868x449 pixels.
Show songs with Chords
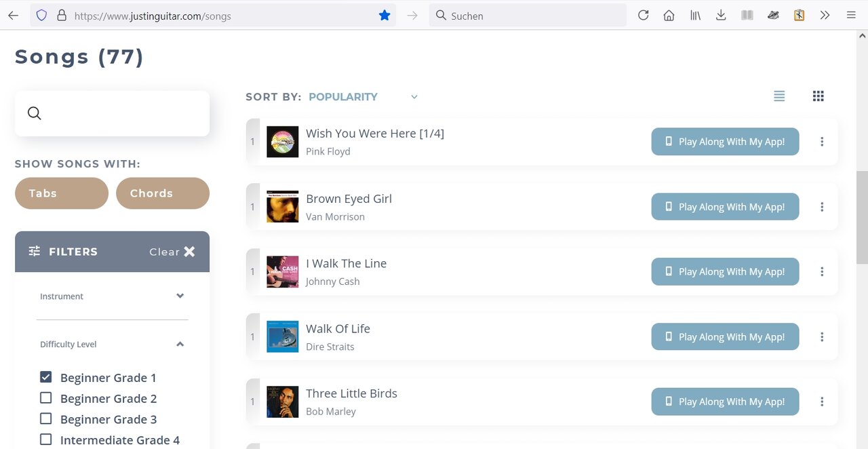(162, 193)
